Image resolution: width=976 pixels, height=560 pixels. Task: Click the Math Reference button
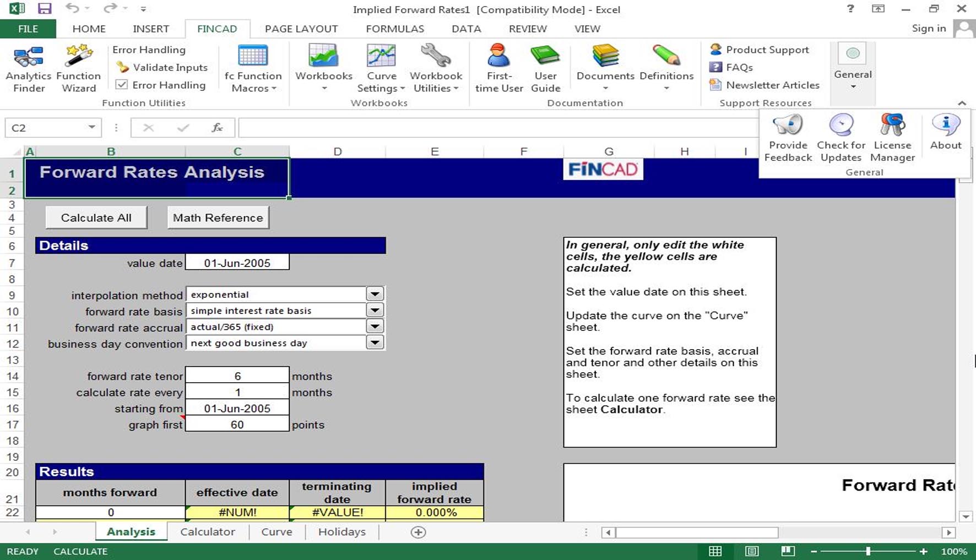click(218, 218)
